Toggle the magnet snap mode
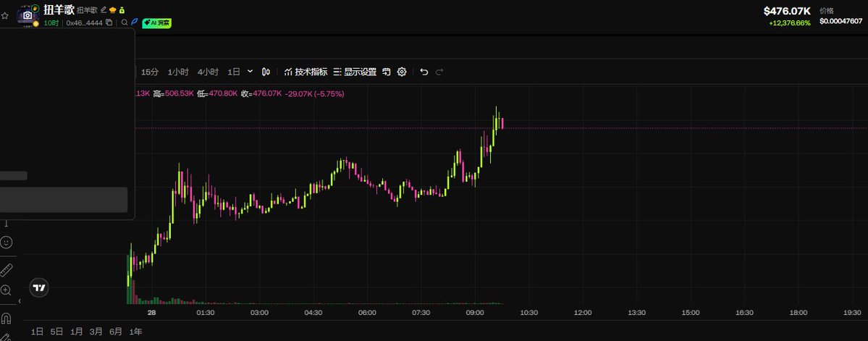The height and width of the screenshot is (341, 868). point(6,319)
